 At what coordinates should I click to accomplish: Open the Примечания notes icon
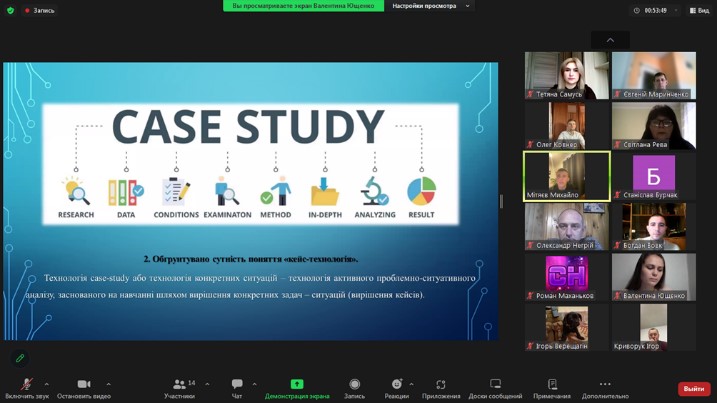coord(552,385)
